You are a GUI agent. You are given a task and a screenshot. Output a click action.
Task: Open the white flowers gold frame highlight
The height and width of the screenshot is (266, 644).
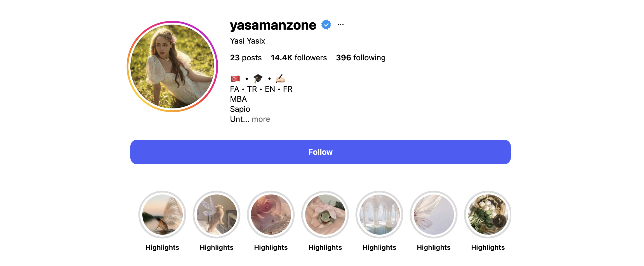pyautogui.click(x=488, y=215)
